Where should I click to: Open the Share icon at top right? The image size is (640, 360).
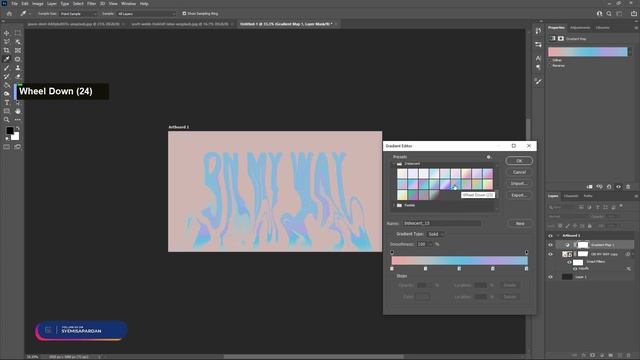tap(634, 13)
